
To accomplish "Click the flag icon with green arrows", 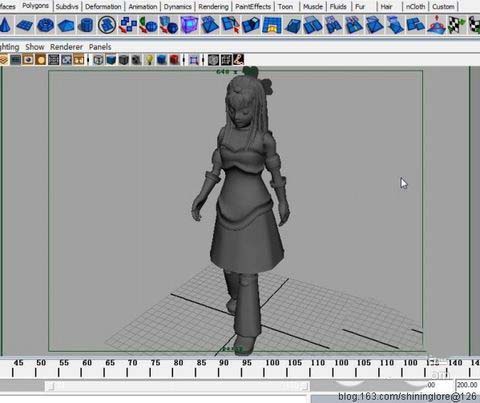I will (457, 25).
